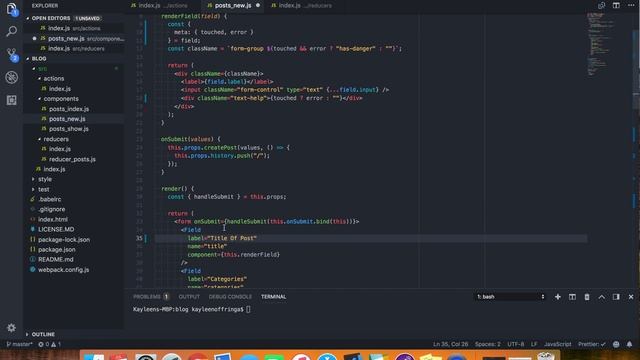The height and width of the screenshot is (360, 640).
Task: Open the PROBLEMS panel tab
Action: (x=151, y=297)
